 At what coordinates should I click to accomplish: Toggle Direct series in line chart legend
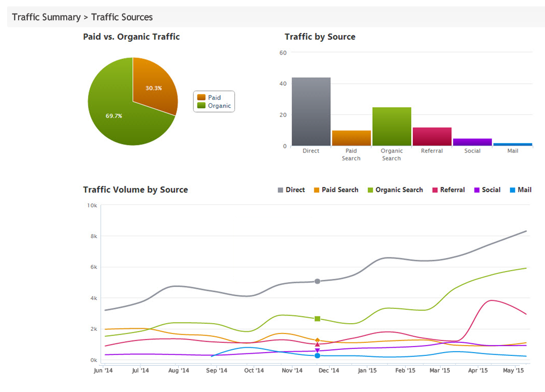(x=291, y=190)
